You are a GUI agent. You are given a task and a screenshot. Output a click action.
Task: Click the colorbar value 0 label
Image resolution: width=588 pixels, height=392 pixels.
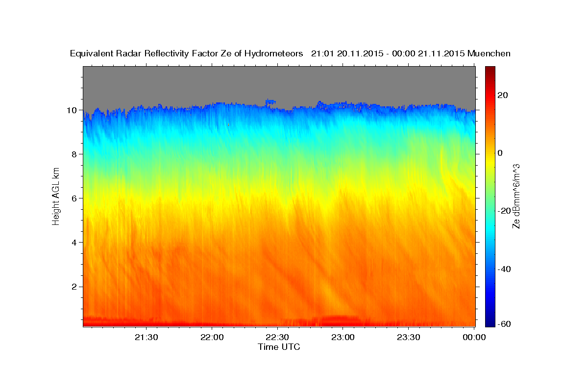(500, 153)
